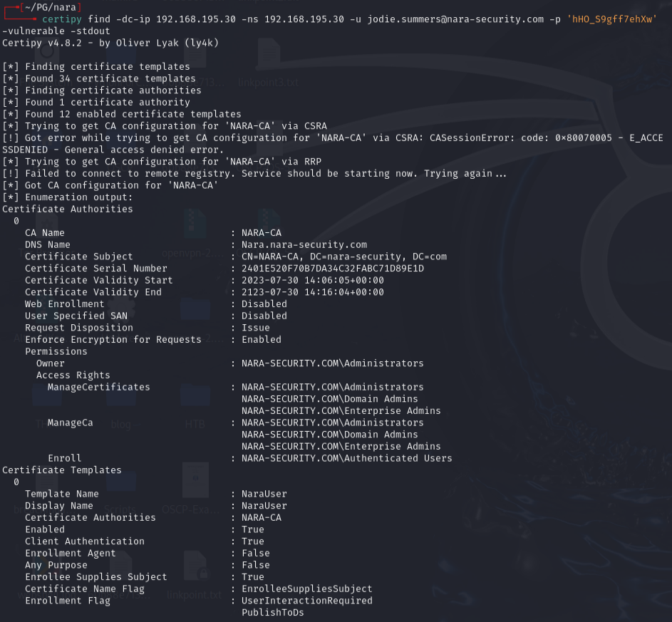Screen dimensions: 672x622
Task: Click the orange password string in the command
Action: [x=612, y=19]
